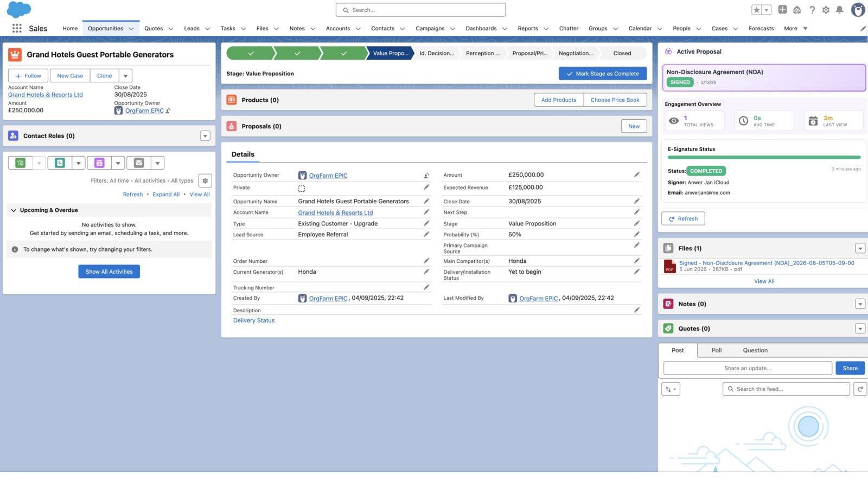The width and height of the screenshot is (868, 478).
Task: Edit the Amount field pencil
Action: pos(637,175)
